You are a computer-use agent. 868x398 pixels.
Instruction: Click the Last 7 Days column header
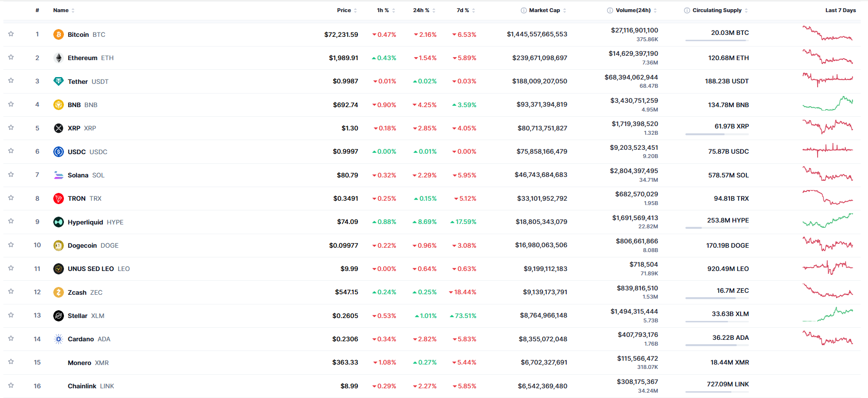tap(840, 10)
